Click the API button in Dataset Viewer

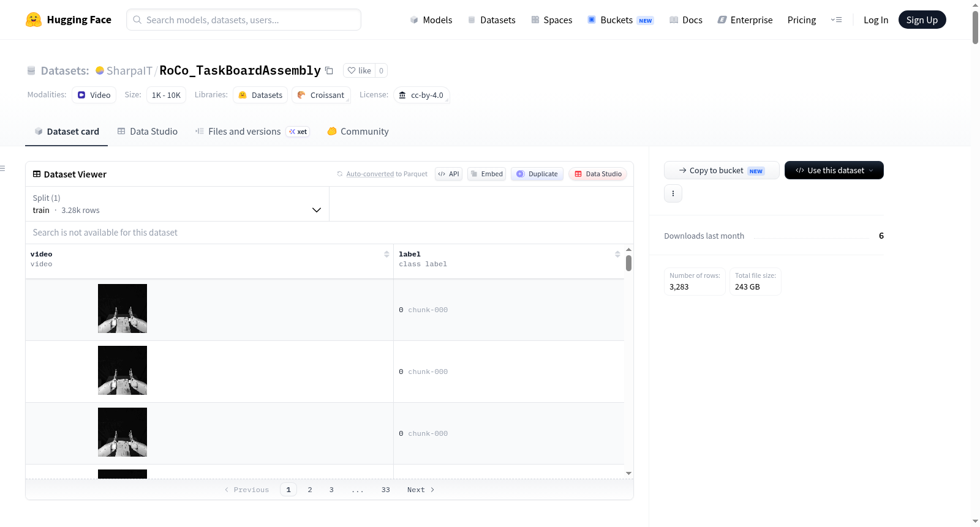(x=448, y=174)
